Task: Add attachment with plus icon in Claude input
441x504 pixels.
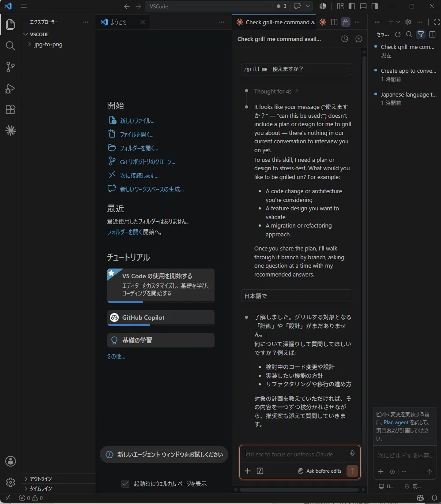Action: pos(248,471)
